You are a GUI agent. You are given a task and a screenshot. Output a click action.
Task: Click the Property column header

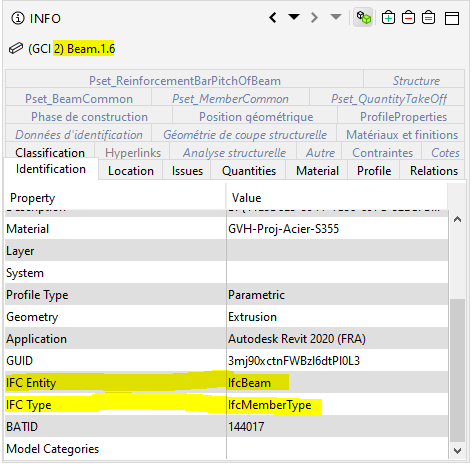point(115,197)
